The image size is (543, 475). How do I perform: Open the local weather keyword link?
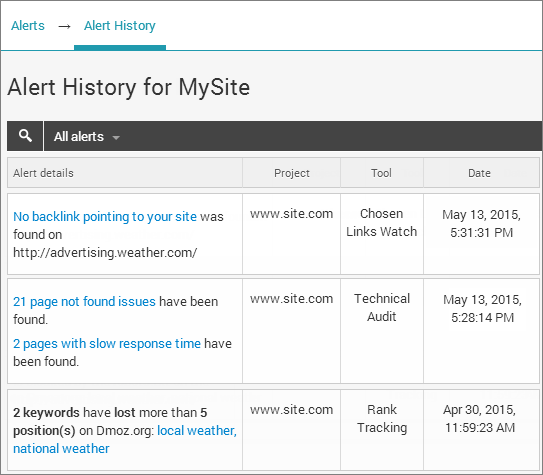click(x=197, y=430)
